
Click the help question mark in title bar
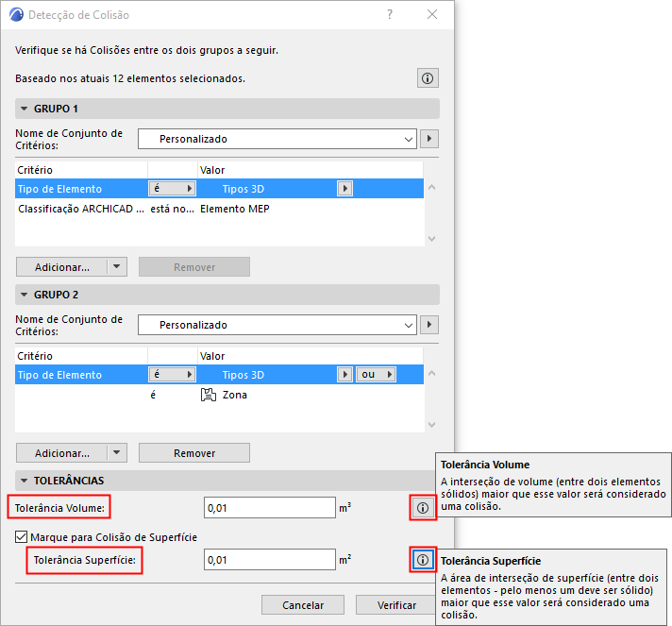coord(390,14)
